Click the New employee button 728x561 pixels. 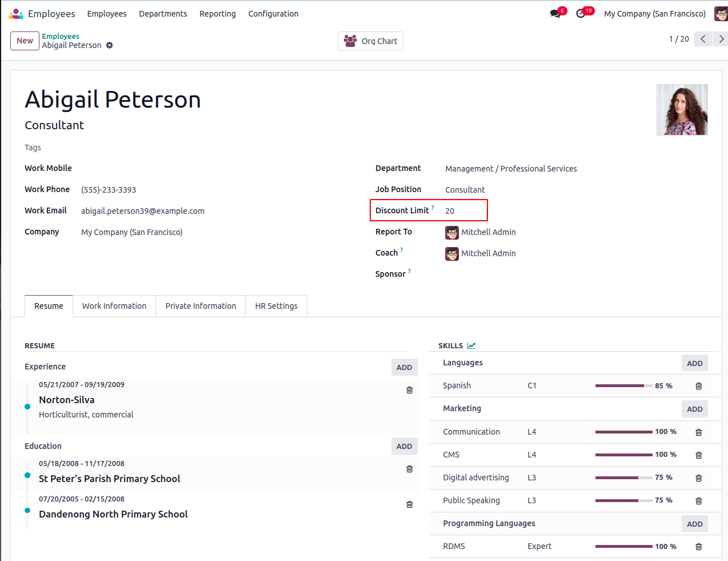[x=25, y=41]
